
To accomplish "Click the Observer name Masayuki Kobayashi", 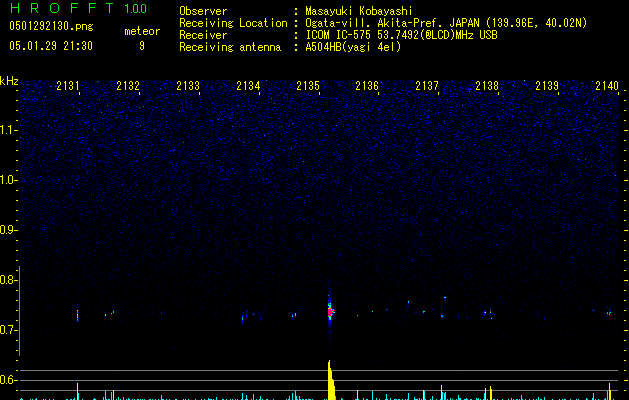I will 359,11.
